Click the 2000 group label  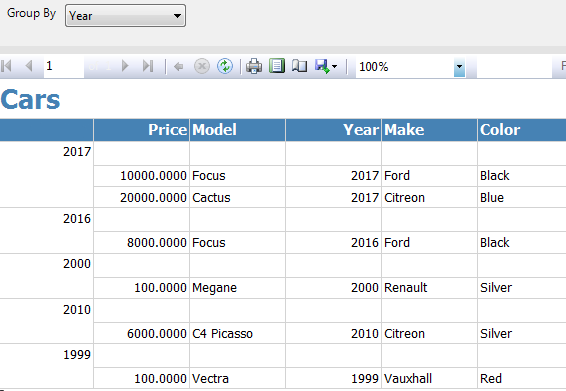click(x=77, y=264)
